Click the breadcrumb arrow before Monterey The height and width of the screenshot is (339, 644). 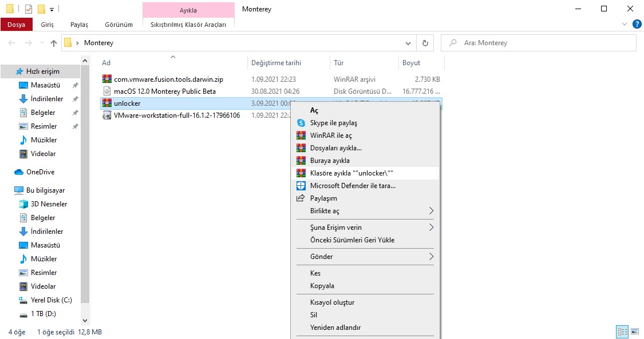click(77, 43)
